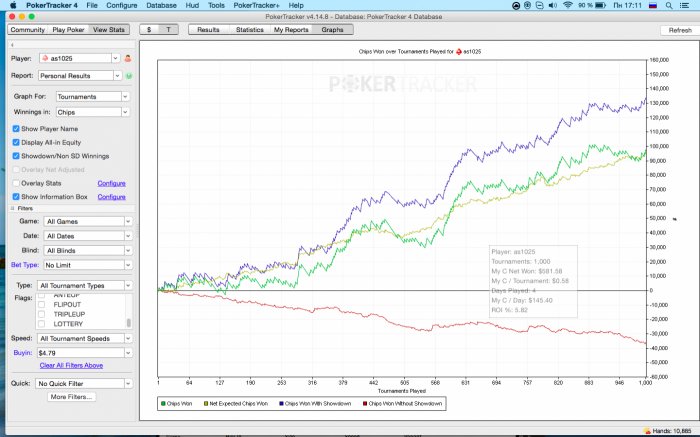Switch to the Play Poker tab
This screenshot has width=700, height=437.
[x=68, y=29]
